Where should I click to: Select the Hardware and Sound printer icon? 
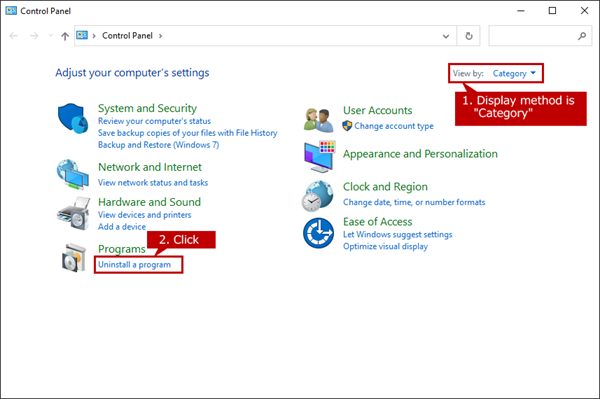[x=73, y=213]
